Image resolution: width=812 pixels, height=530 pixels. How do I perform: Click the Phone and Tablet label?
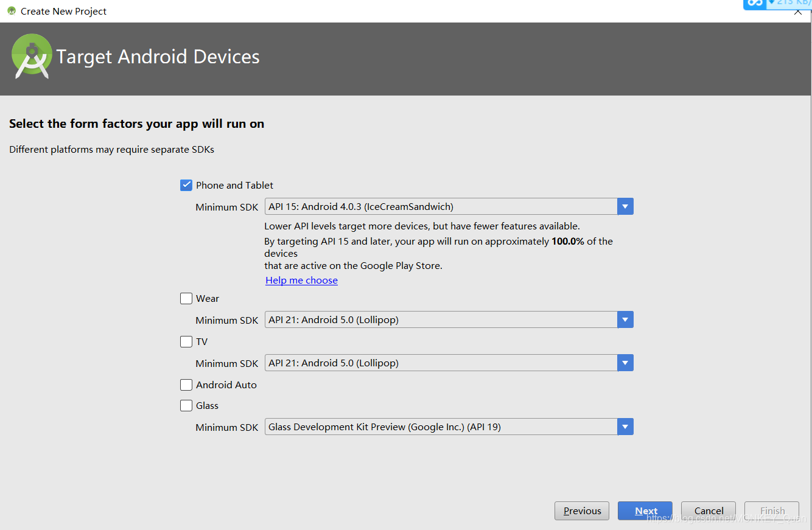[234, 185]
